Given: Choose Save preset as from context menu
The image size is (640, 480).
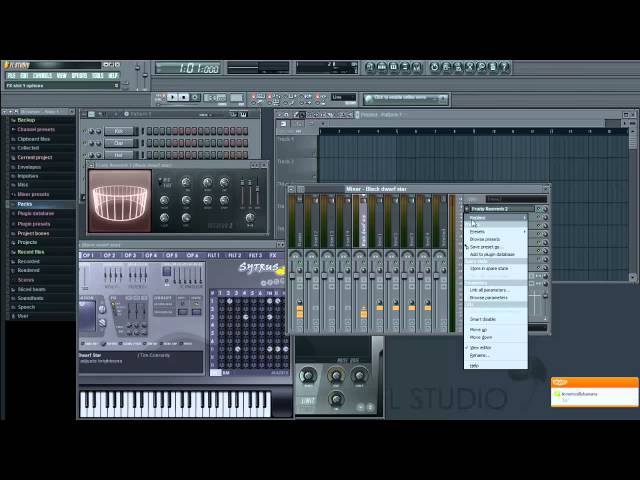Looking at the screenshot, I should click(496, 247).
